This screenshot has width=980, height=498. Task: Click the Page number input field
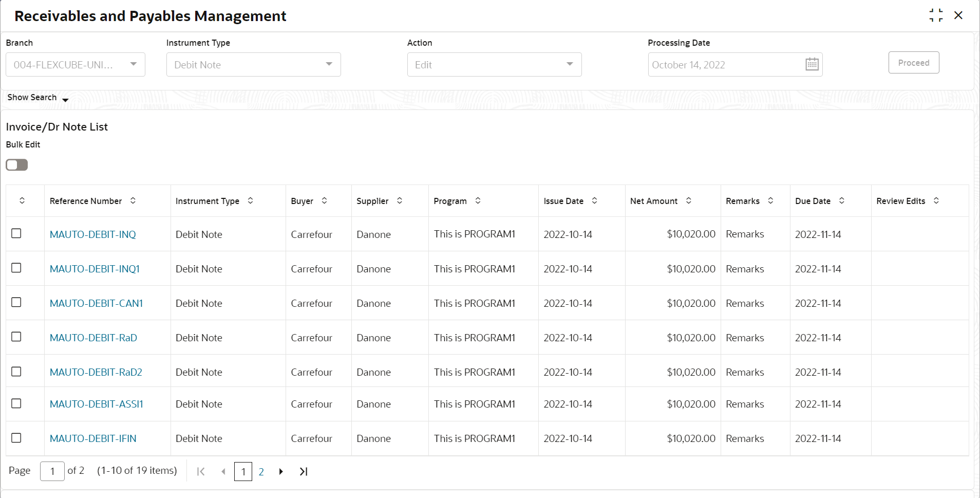tap(52, 471)
